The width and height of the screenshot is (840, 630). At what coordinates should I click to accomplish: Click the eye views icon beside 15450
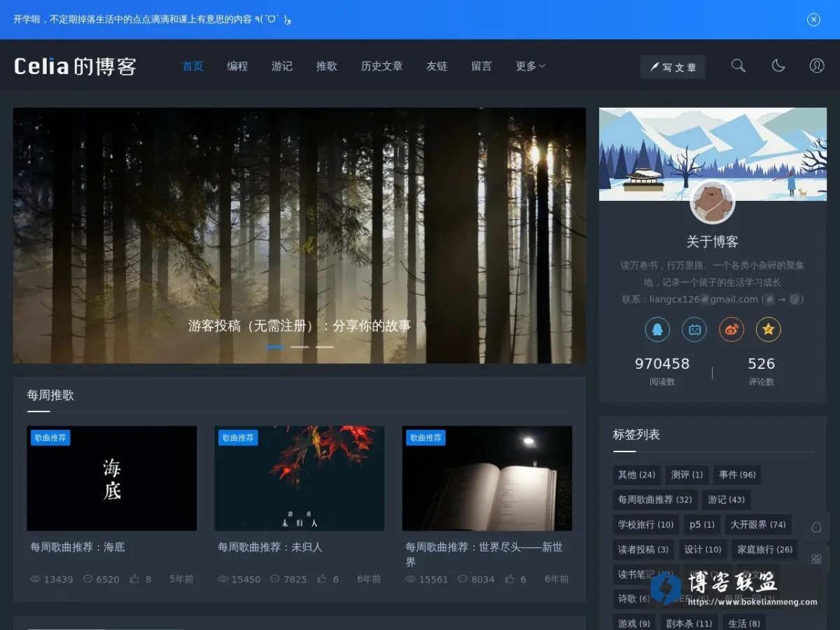pyautogui.click(x=223, y=579)
